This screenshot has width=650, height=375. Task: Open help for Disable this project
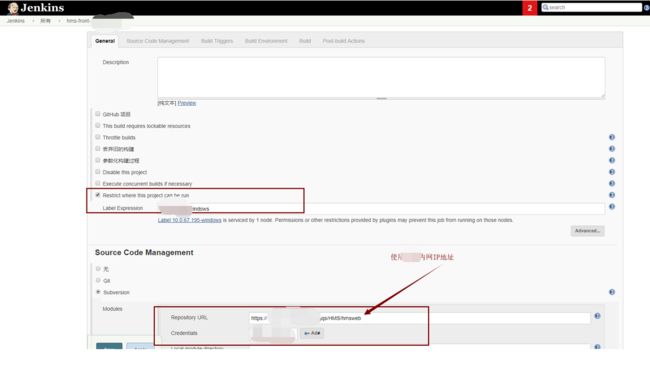point(612,172)
